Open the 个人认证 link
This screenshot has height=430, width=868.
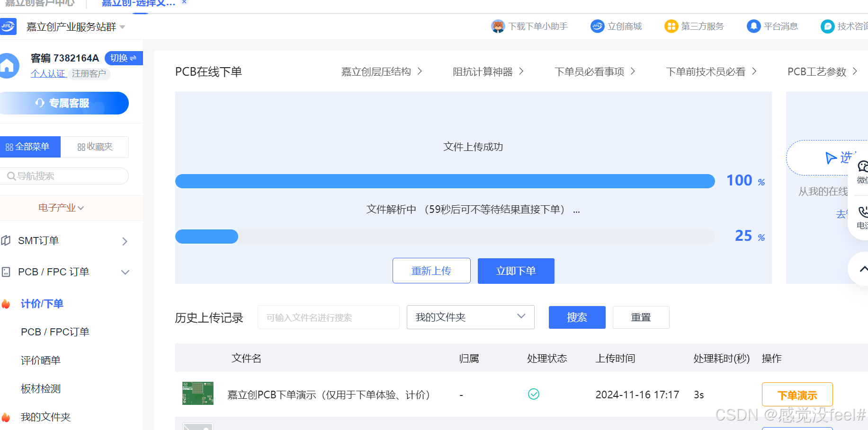(x=48, y=74)
